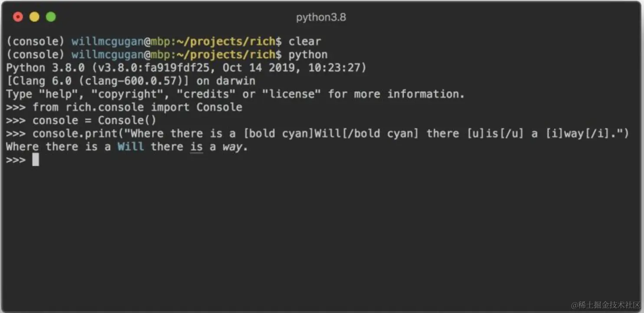Click the 'from rich.console import Console' line
Viewport: 644px width, 313px height.
coord(137,107)
